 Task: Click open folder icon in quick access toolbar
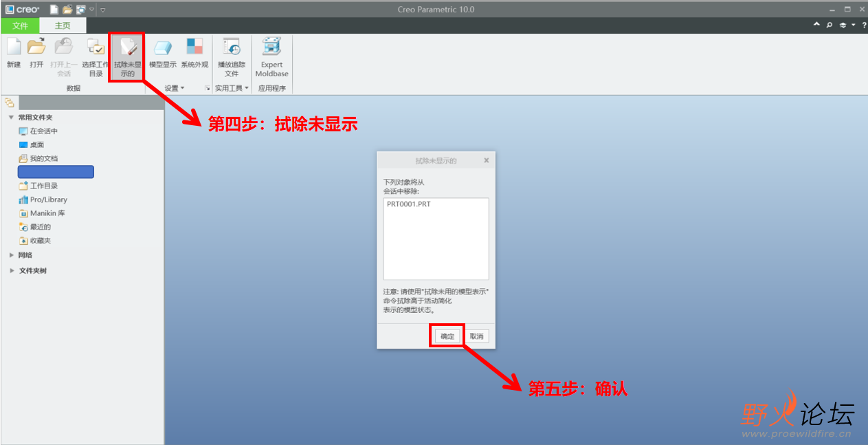[x=67, y=10]
